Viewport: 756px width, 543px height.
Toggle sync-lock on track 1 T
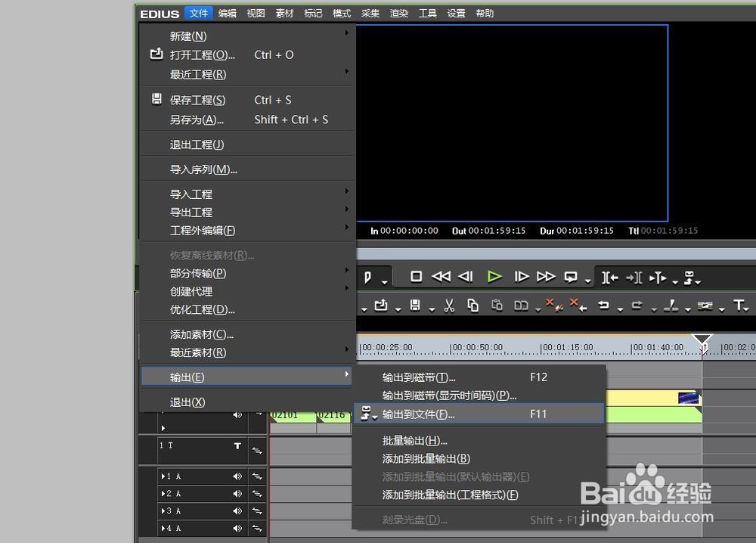(x=257, y=451)
